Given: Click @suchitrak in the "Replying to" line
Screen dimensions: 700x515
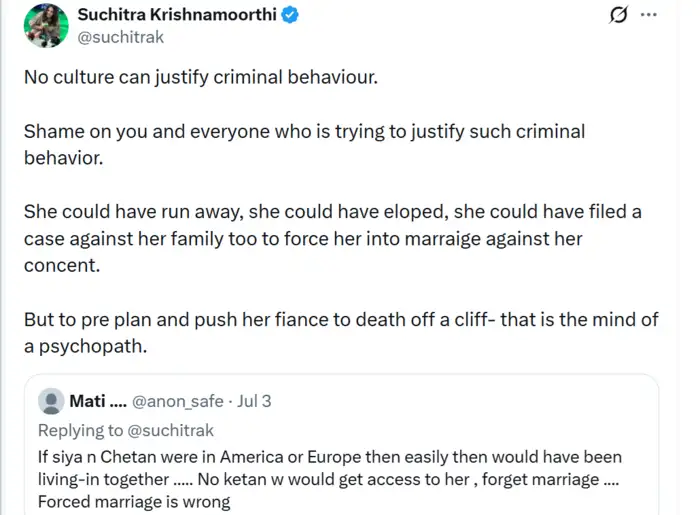Looking at the screenshot, I should coord(170,430).
